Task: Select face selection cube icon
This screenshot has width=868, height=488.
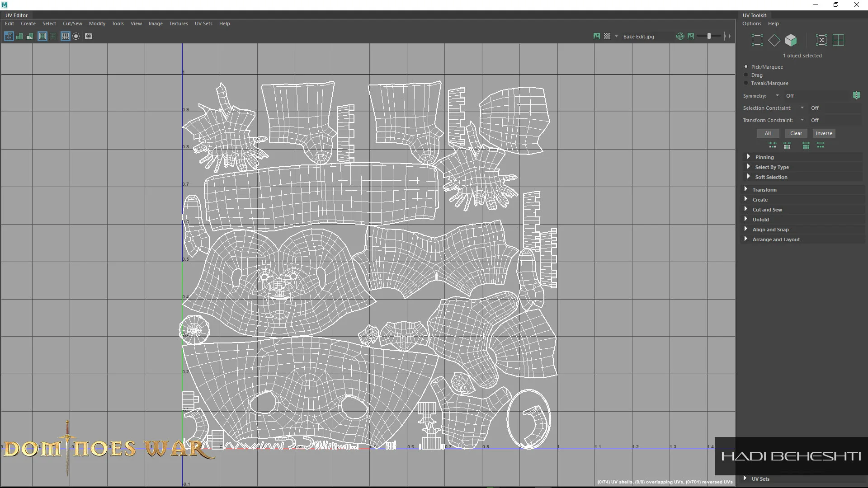Action: (791, 40)
